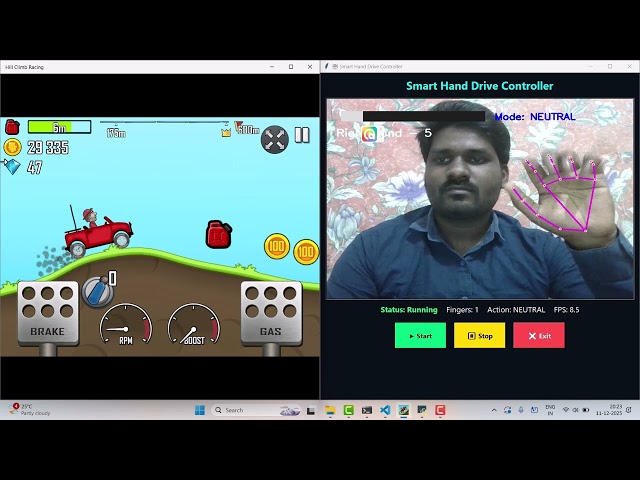Click the fuel level progress bar
This screenshot has height=480, width=640.
pyautogui.click(x=60, y=127)
